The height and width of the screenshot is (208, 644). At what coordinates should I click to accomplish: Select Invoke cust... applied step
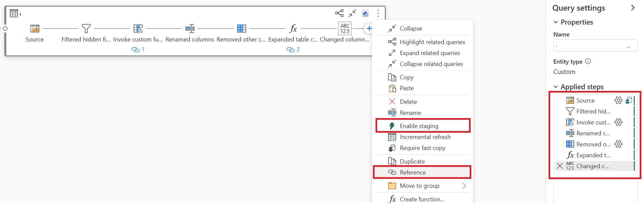point(593,122)
